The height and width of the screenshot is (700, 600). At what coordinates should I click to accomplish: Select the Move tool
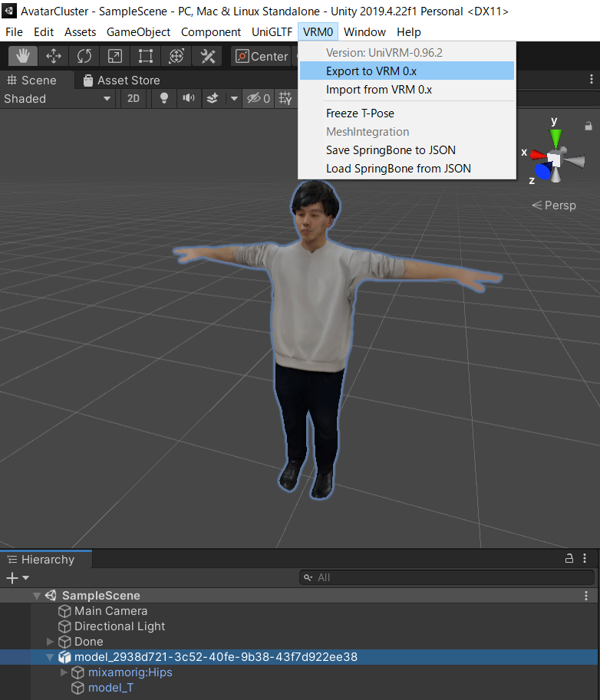(x=54, y=56)
